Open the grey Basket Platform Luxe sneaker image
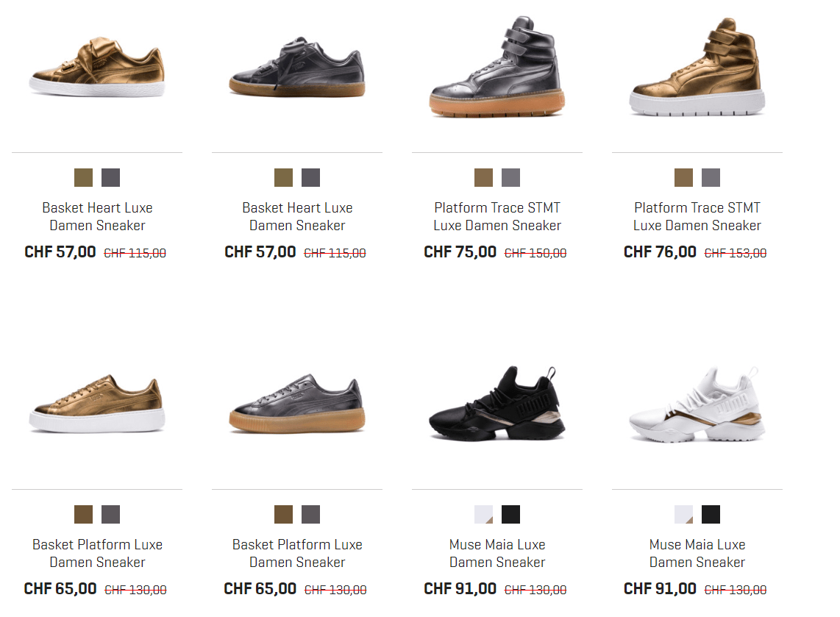Image resolution: width=840 pixels, height=617 pixels. click(297, 404)
